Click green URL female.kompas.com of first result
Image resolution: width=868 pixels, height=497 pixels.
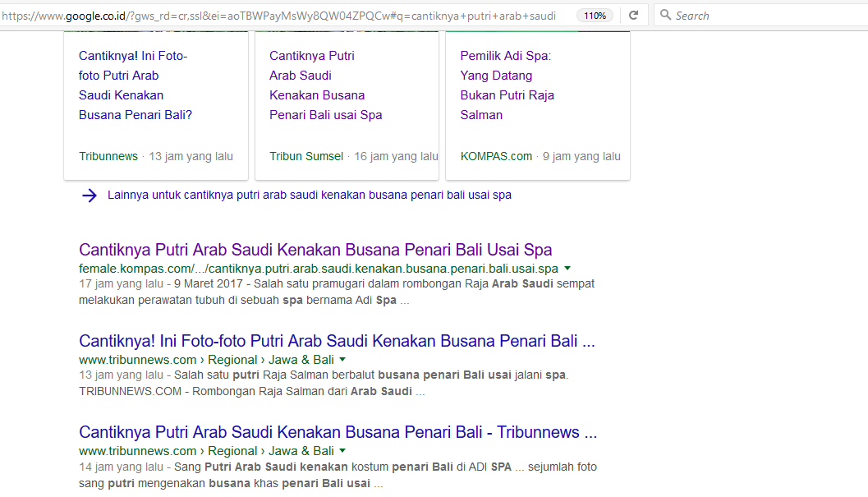click(319, 269)
